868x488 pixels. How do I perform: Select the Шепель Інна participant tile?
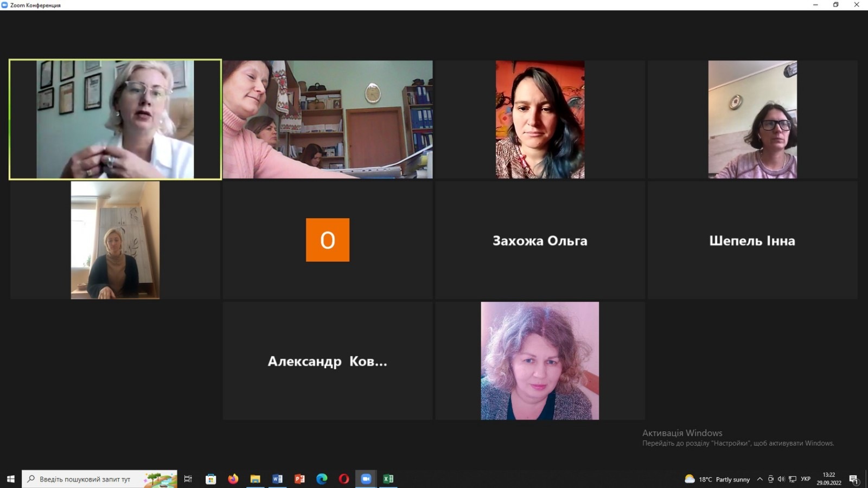click(752, 240)
